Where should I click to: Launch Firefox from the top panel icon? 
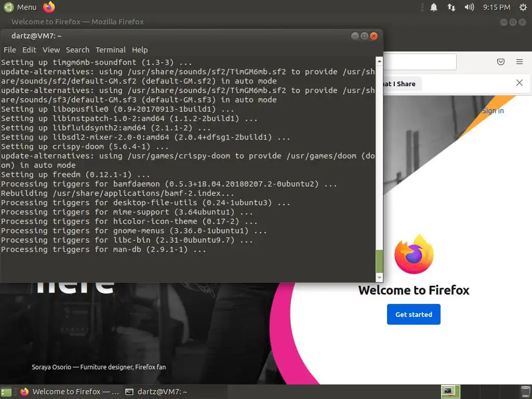tap(49, 7)
